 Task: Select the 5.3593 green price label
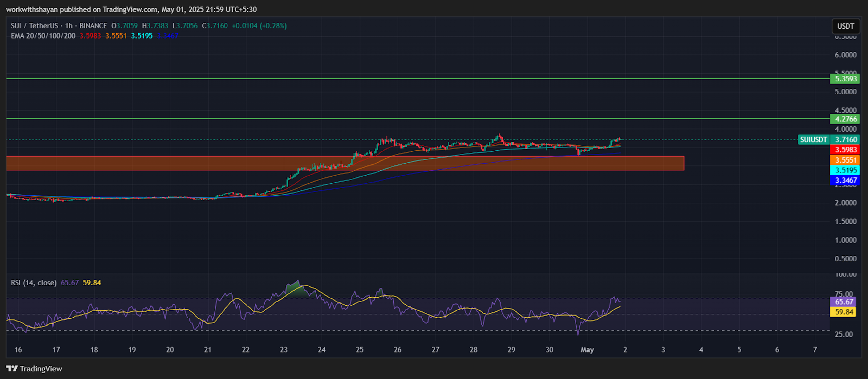click(x=845, y=79)
